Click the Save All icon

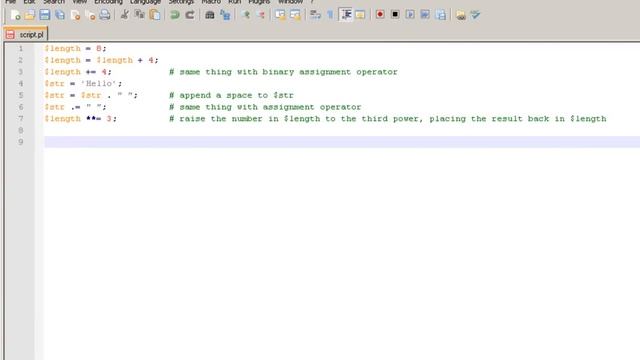click(60, 15)
